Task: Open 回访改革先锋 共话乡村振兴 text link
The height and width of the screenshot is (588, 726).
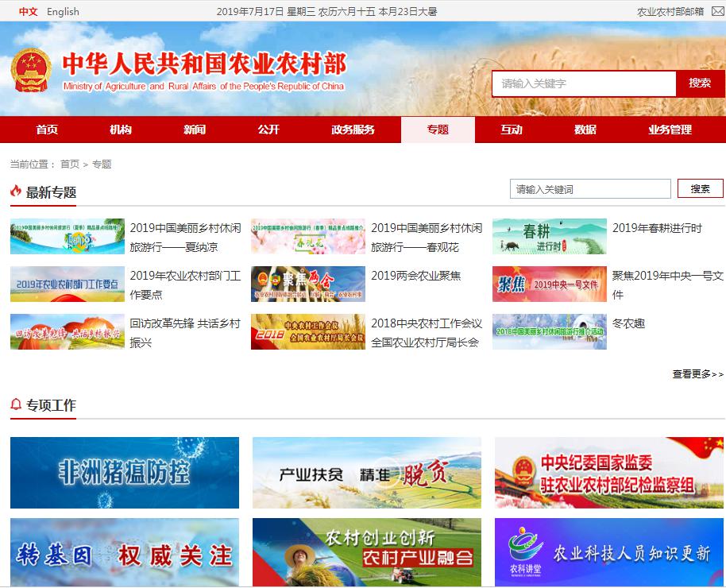Action: (x=185, y=333)
